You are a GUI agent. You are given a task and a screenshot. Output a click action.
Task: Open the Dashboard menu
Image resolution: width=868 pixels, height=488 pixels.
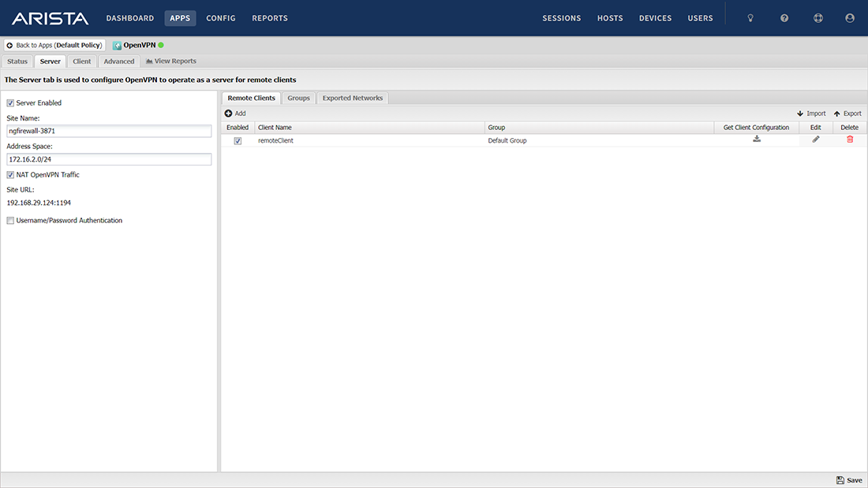tap(130, 18)
